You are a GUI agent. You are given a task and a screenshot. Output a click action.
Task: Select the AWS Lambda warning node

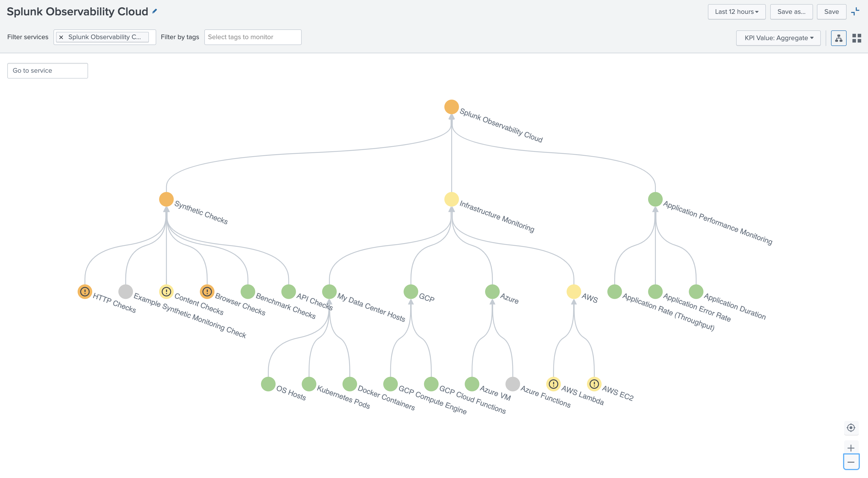point(554,384)
